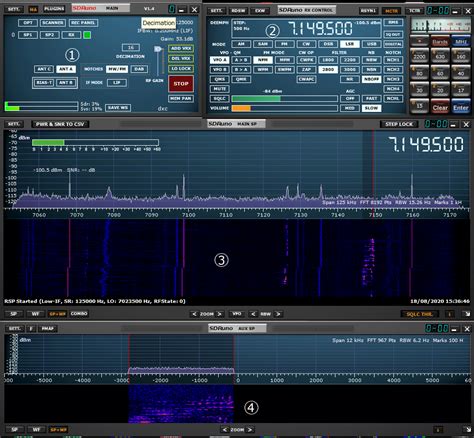
Task: Select SAM demodulation mode
Action: coord(263,44)
